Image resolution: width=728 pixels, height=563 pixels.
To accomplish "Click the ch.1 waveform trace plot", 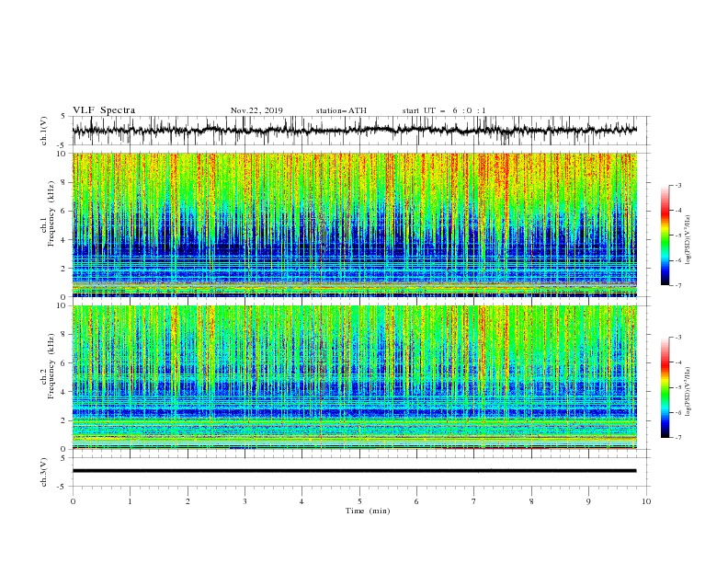I will pos(355,131).
